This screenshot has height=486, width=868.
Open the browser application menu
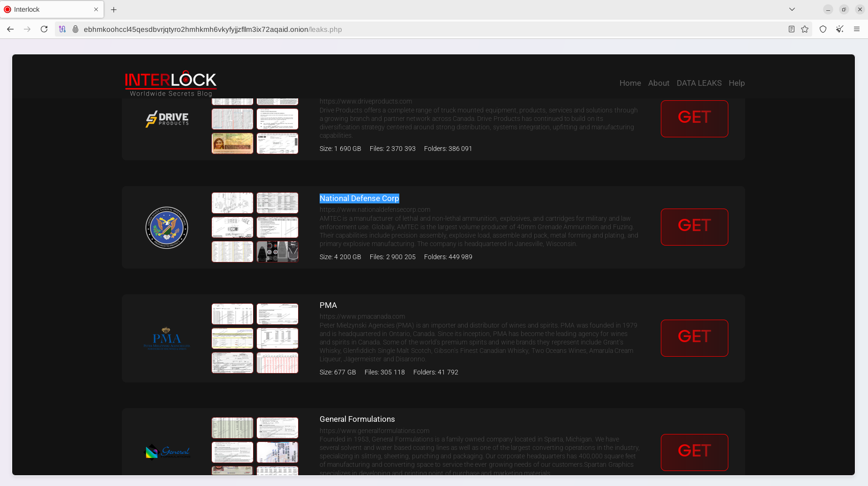pos(857,29)
